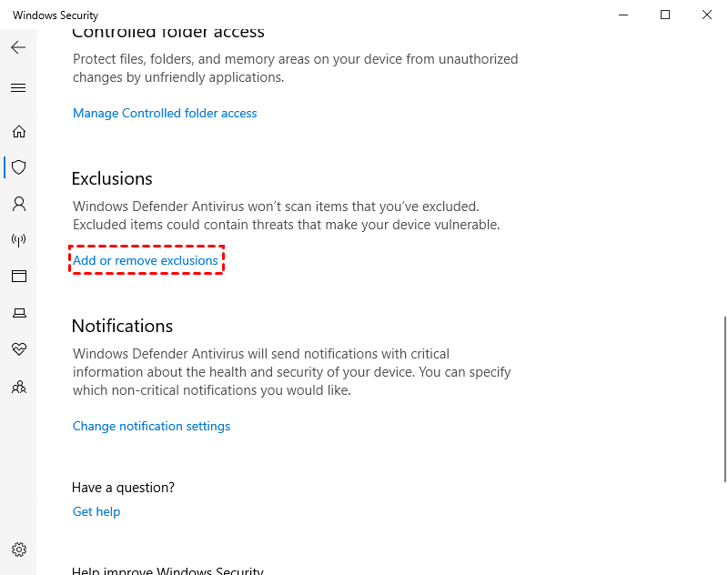Click the Windows Security title bar text
Image resolution: width=728 pixels, height=575 pixels.
point(56,15)
